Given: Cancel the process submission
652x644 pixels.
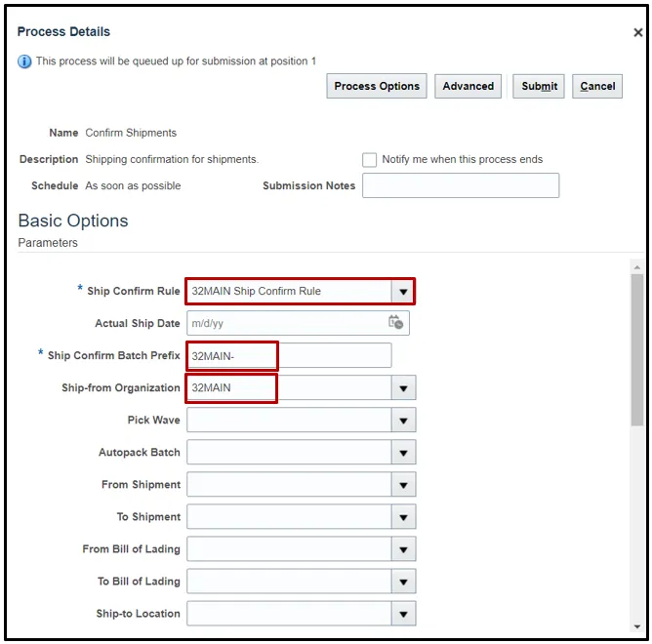Looking at the screenshot, I should click(597, 86).
